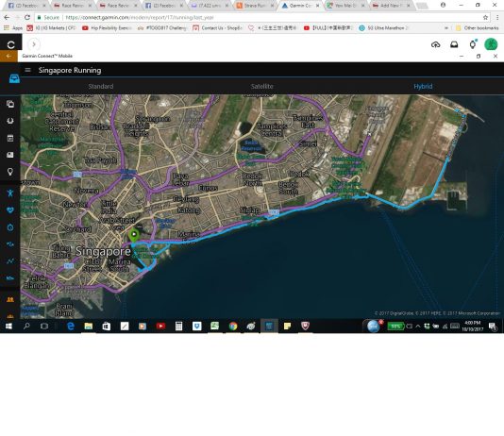Open the stopwatch icon in sidebar

click(x=10, y=227)
